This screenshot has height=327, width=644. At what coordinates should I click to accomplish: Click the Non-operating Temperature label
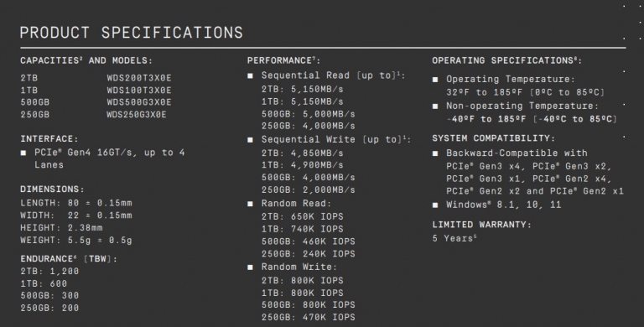pyautogui.click(x=522, y=106)
